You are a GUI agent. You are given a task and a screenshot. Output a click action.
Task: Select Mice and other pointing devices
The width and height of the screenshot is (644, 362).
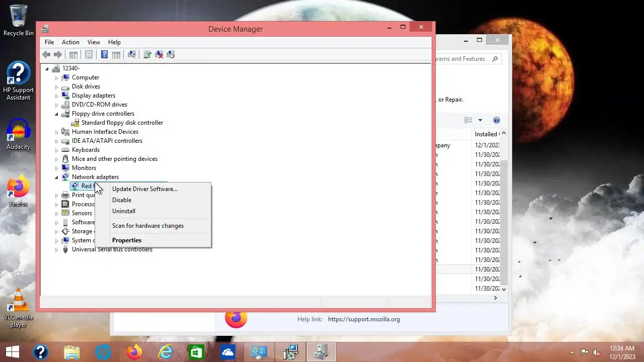click(x=115, y=159)
